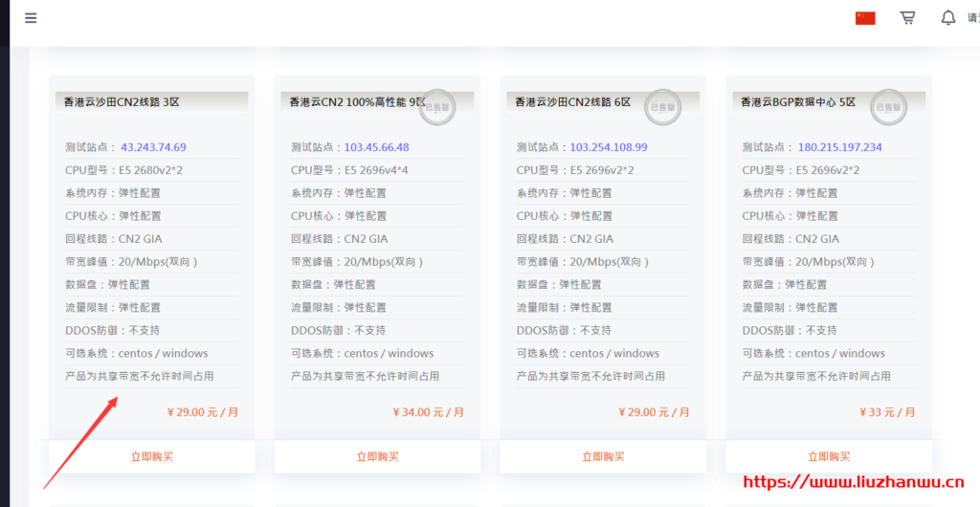Viewport: 980px width, 507px height.
Task: Open test IP link 180.215.197.234
Action: click(839, 147)
